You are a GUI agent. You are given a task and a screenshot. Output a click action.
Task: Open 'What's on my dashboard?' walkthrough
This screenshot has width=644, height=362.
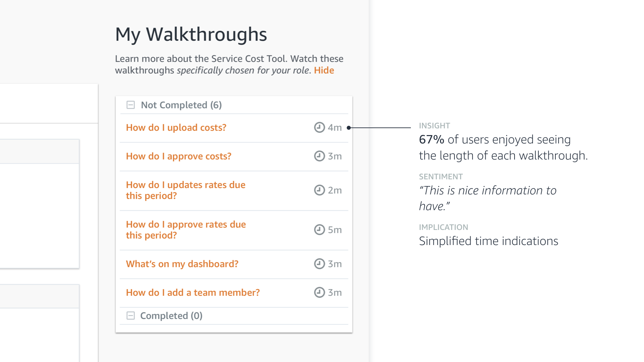tap(182, 264)
